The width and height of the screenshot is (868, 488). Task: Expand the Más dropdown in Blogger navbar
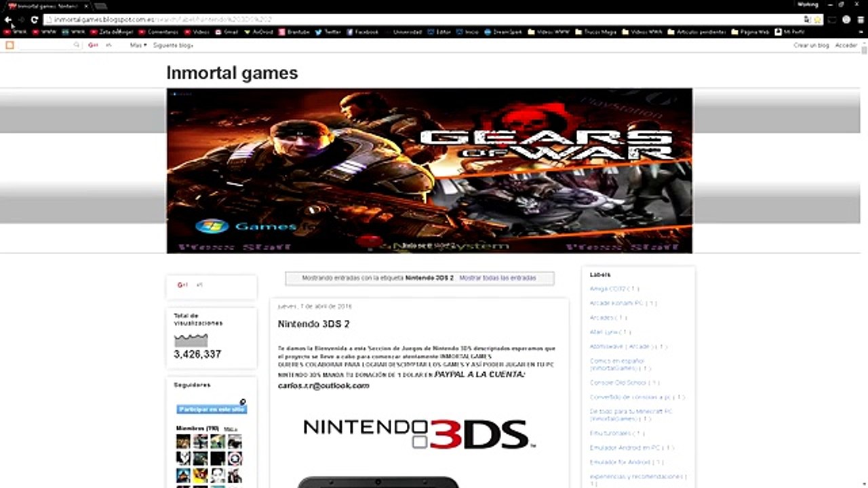(x=138, y=45)
